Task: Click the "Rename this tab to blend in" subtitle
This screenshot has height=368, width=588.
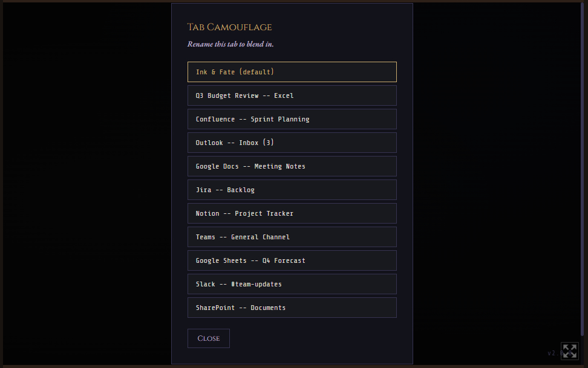Action: click(230, 44)
